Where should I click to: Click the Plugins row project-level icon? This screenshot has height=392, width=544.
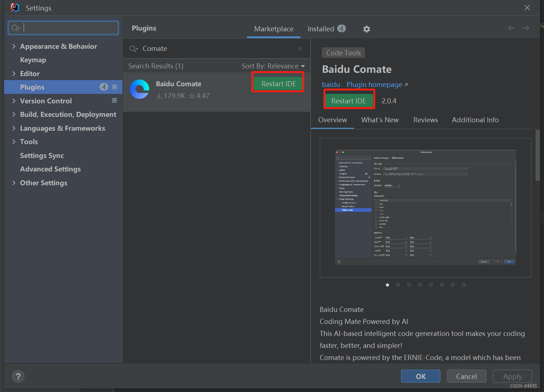click(115, 87)
